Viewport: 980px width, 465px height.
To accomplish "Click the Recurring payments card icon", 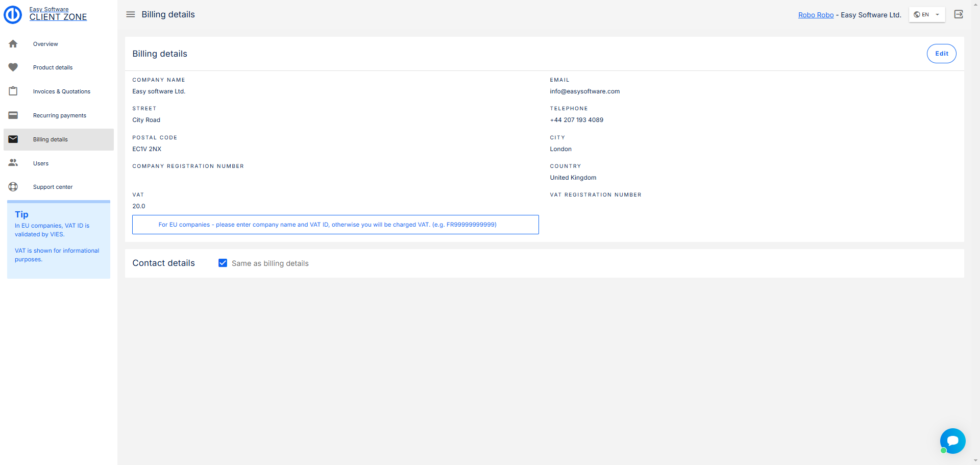I will (x=13, y=115).
